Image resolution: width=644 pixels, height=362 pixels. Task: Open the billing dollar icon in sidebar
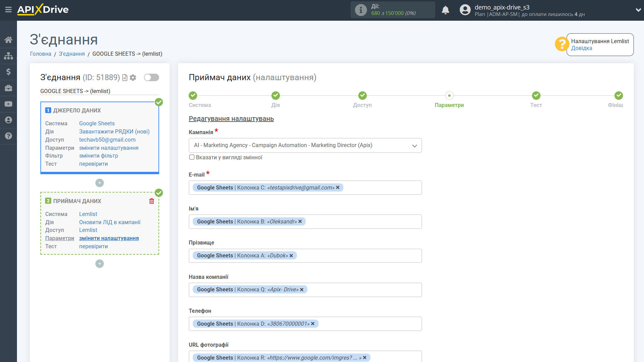[x=8, y=72]
